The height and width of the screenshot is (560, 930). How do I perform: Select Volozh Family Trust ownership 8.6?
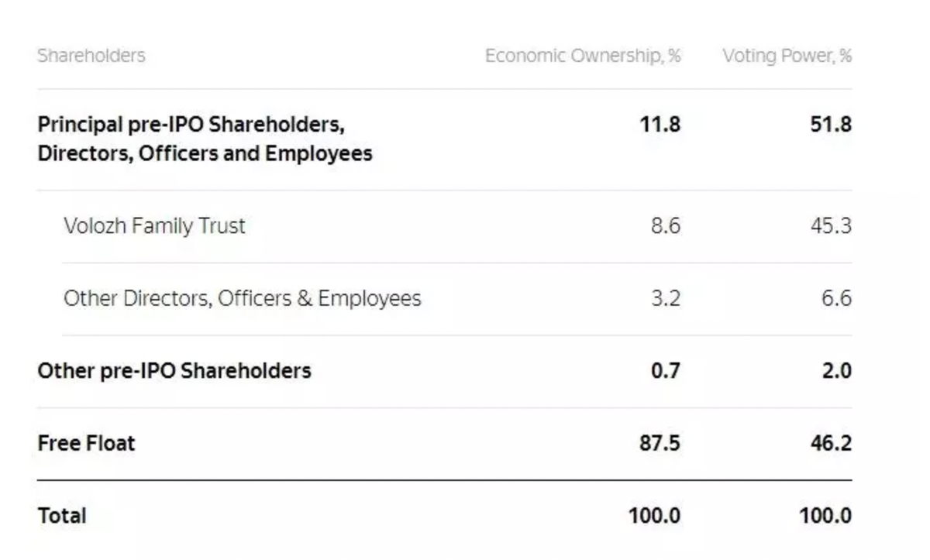(665, 226)
